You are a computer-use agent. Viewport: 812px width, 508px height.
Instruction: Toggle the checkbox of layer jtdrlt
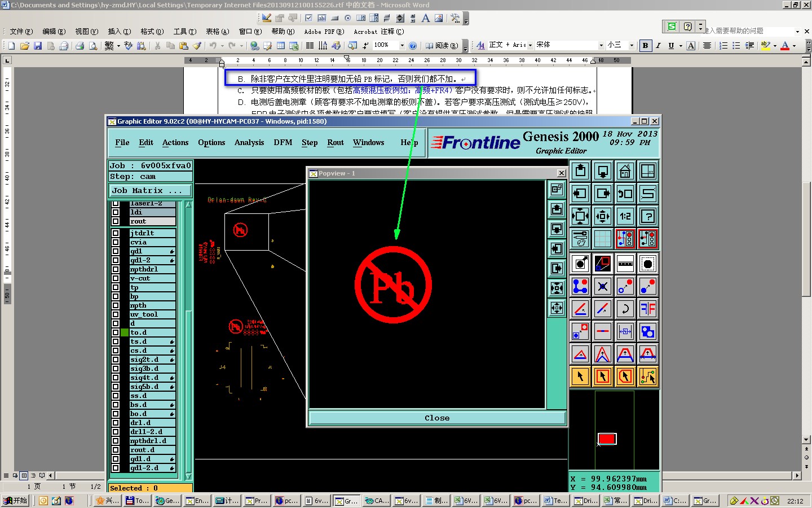pos(116,233)
